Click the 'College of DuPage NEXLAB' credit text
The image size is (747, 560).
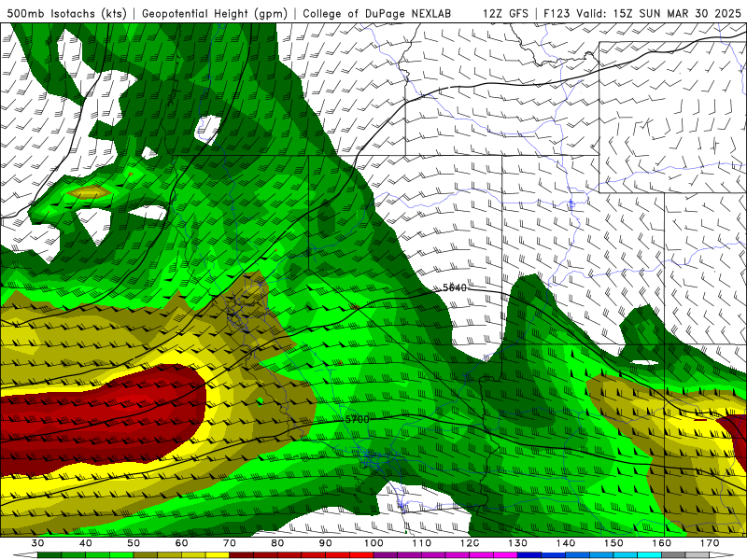(x=377, y=14)
